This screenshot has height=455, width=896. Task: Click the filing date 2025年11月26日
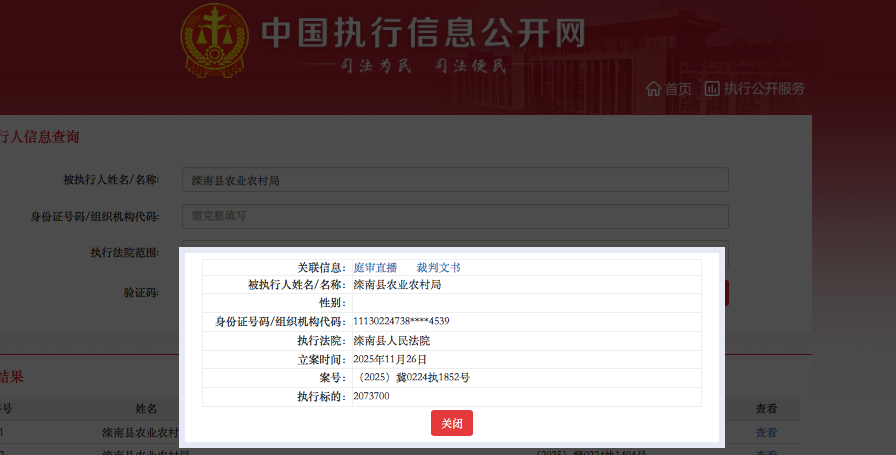coord(390,359)
